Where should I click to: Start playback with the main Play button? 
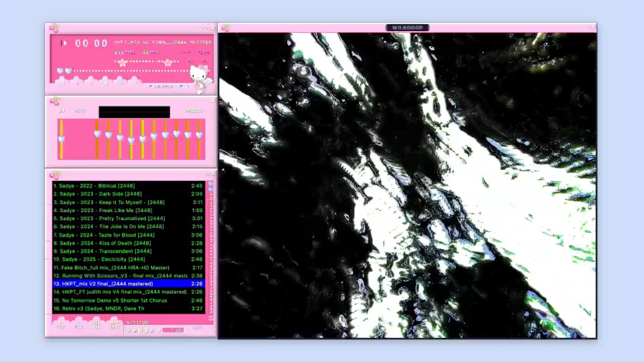coord(75,81)
